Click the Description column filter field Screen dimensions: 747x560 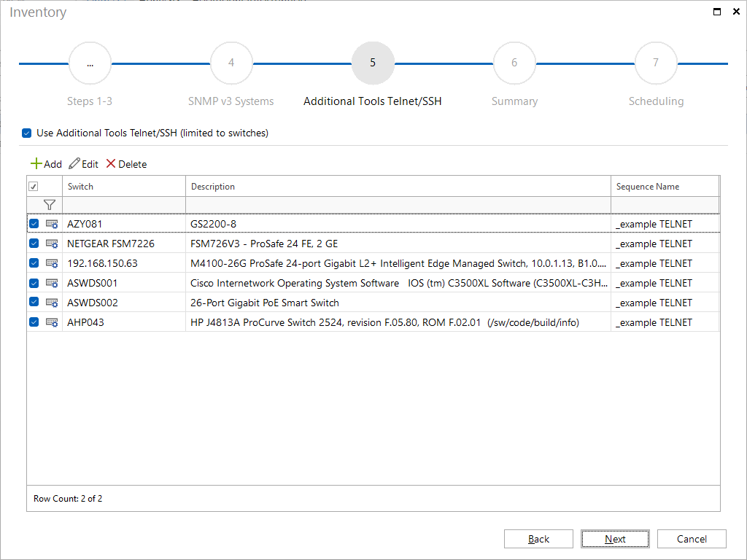[398, 205]
